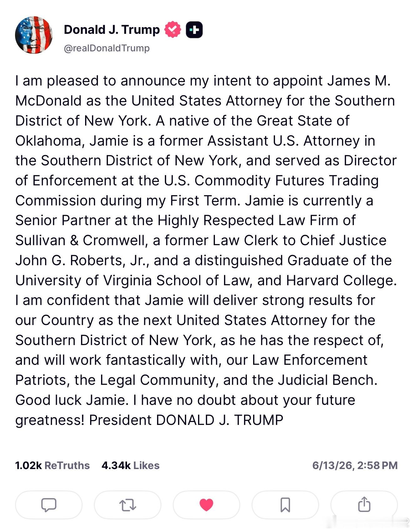
Task: View the 4.34k Likes list
Action: (x=130, y=465)
